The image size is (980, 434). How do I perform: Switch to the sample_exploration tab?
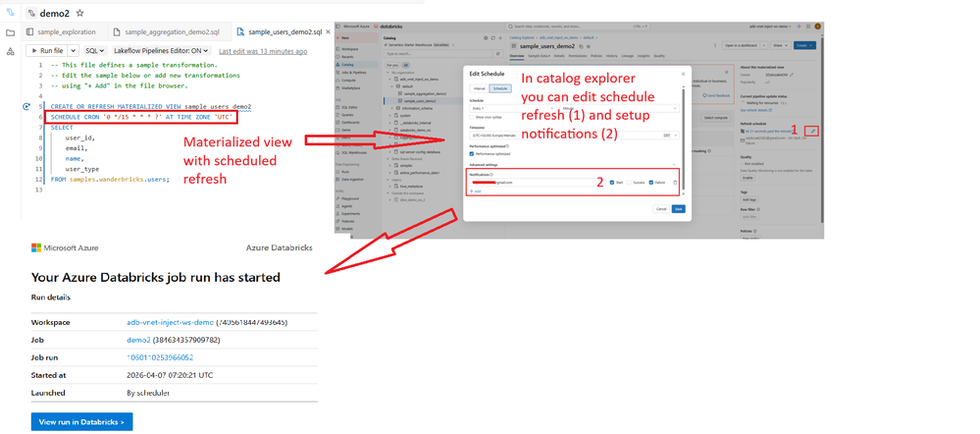click(65, 32)
